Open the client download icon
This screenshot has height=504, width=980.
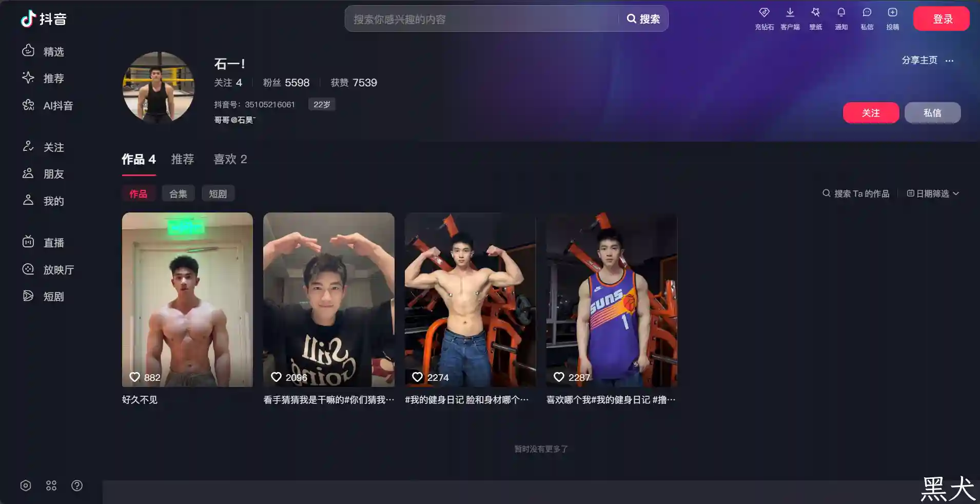pyautogui.click(x=790, y=13)
